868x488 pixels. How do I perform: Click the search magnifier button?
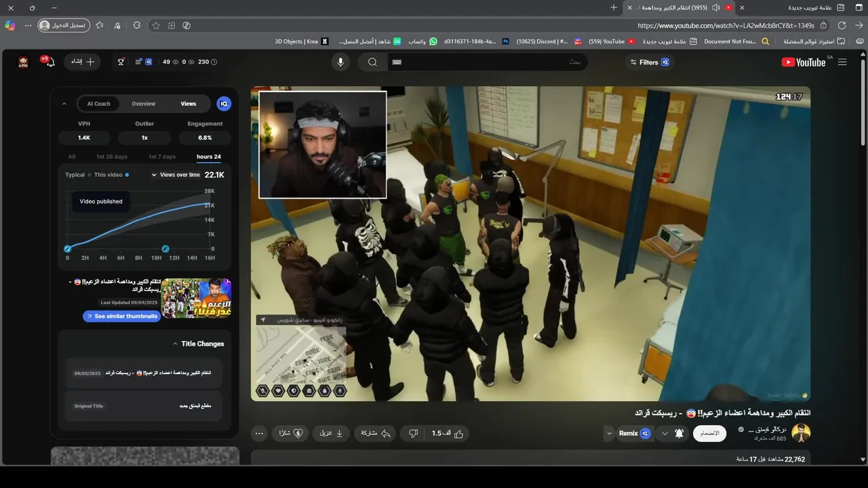click(x=372, y=62)
